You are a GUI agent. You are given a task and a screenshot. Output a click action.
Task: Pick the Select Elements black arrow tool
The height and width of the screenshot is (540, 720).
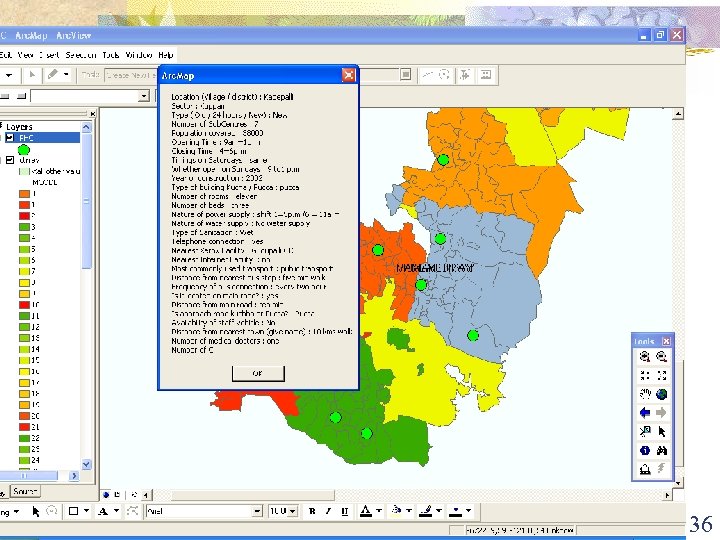tap(661, 431)
